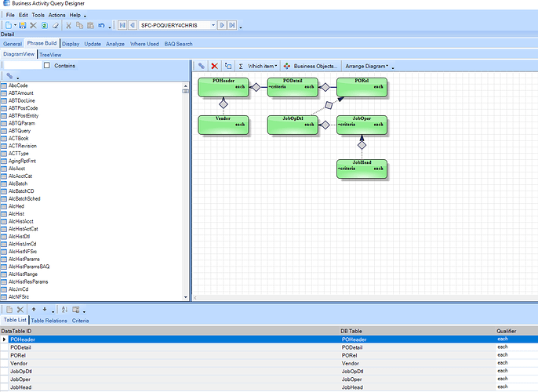Click the sort A-Z icon in bottom toolbar
Image resolution: width=538 pixels, height=392 pixels.
click(x=64, y=310)
